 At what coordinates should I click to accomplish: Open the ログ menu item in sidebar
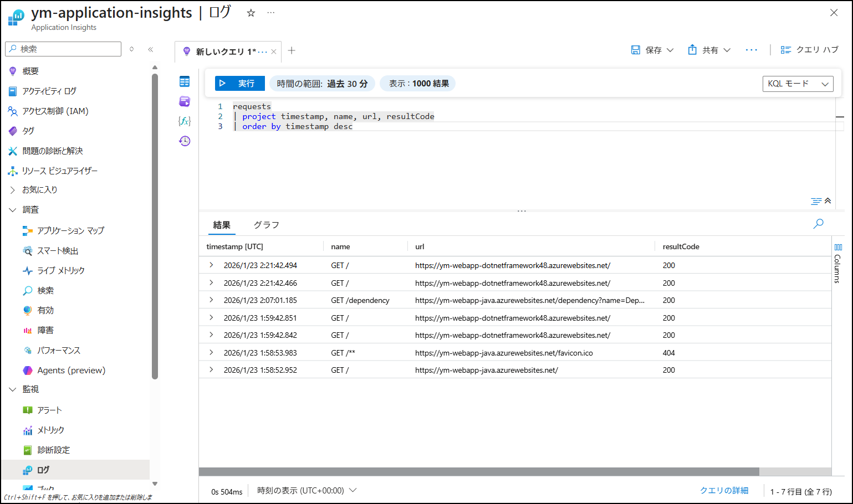point(75,470)
